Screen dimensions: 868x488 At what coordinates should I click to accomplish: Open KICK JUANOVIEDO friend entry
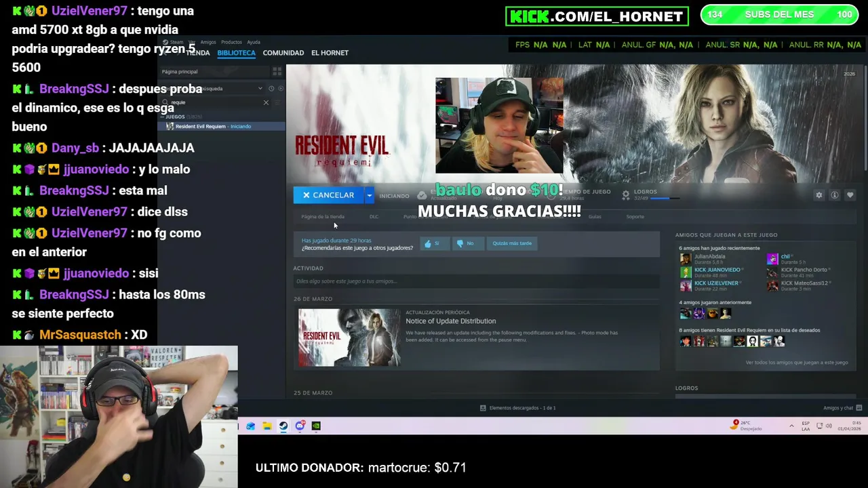(x=711, y=272)
